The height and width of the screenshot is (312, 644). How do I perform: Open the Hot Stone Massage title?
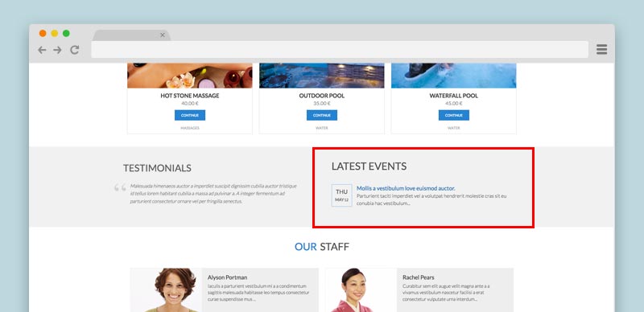[190, 96]
